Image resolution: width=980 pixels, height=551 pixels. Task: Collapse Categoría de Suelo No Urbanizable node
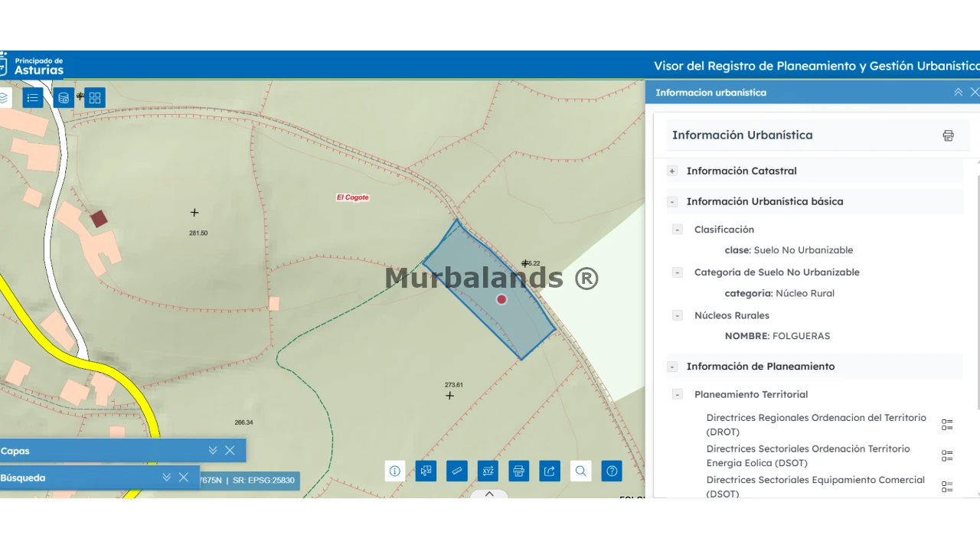[x=678, y=272]
